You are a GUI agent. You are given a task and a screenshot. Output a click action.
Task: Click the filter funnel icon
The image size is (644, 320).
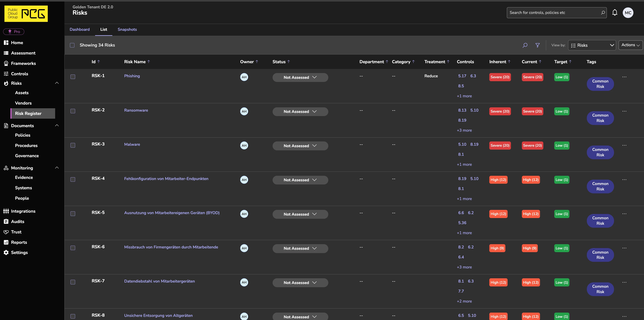pyautogui.click(x=537, y=45)
